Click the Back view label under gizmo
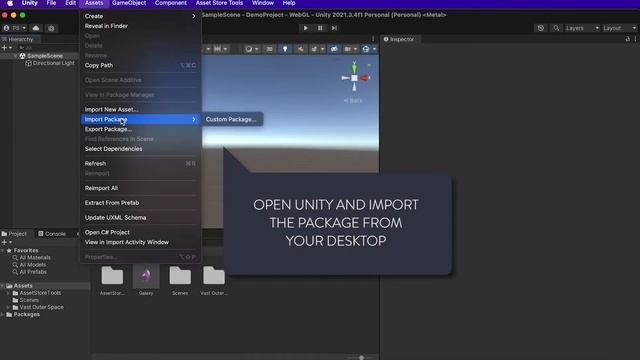640x360 pixels. coord(353,100)
